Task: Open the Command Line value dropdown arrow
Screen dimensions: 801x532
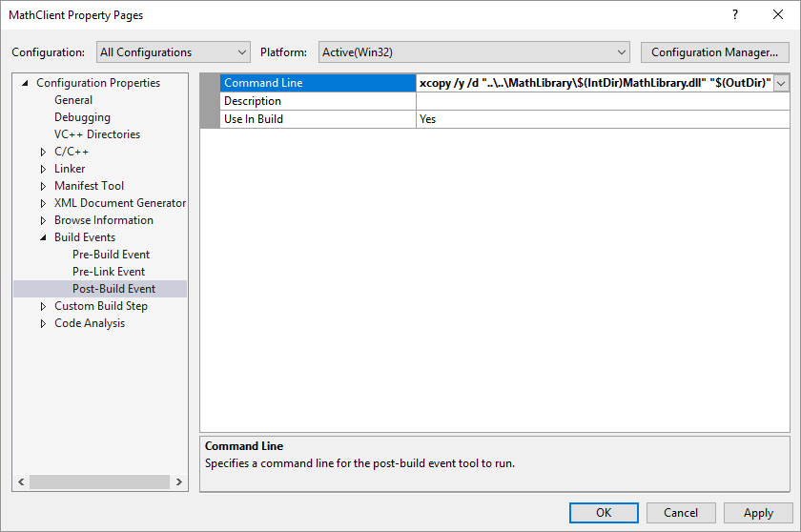Action: click(781, 83)
